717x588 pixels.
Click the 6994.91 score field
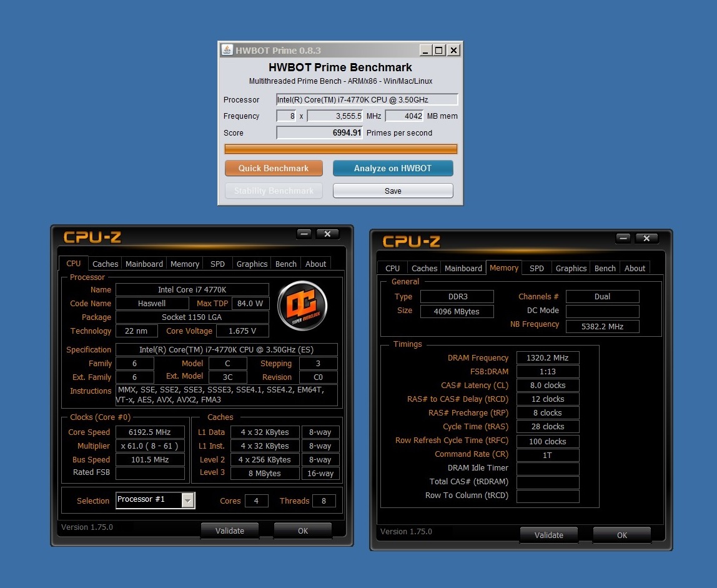click(319, 132)
